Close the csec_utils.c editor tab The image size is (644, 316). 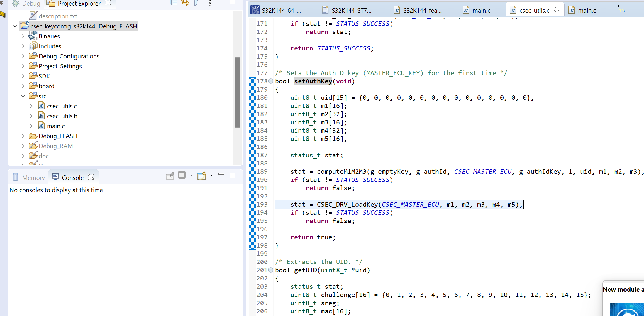pyautogui.click(x=556, y=10)
